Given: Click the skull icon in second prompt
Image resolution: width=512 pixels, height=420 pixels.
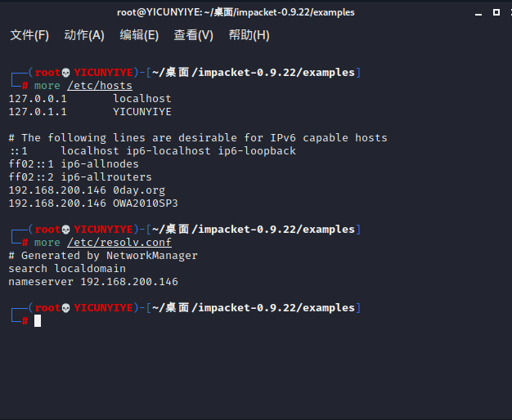Looking at the screenshot, I should pos(65,230).
